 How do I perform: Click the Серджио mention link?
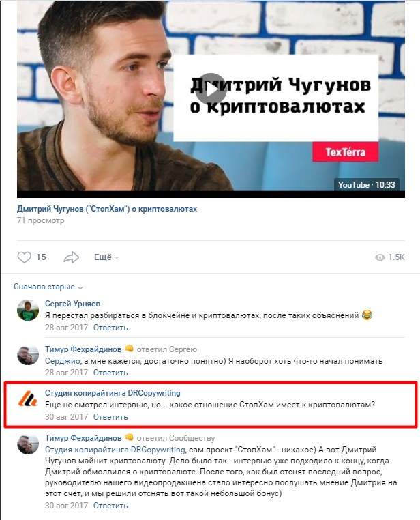point(62,361)
